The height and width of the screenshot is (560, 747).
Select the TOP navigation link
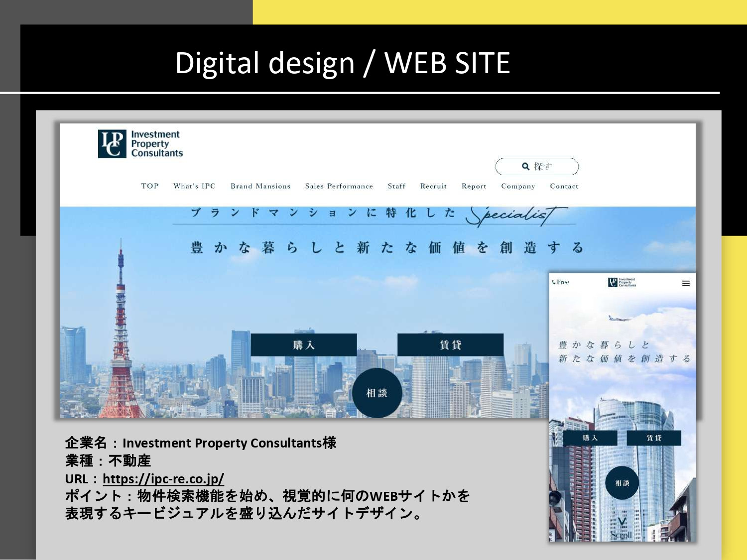tap(149, 186)
